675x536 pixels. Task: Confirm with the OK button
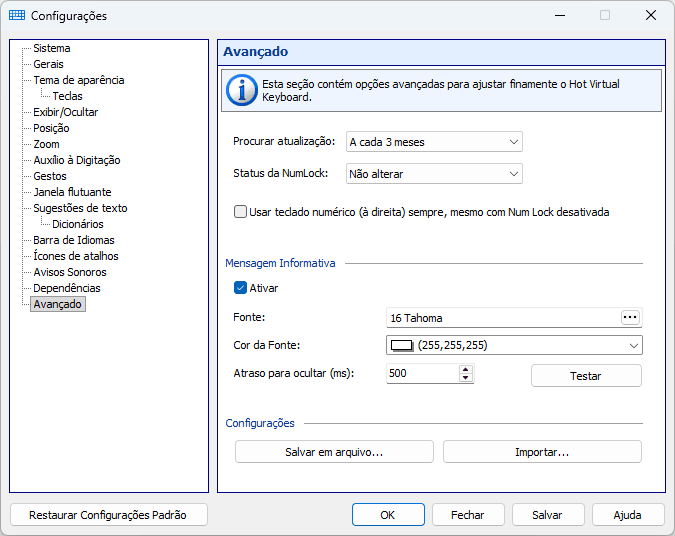388,515
